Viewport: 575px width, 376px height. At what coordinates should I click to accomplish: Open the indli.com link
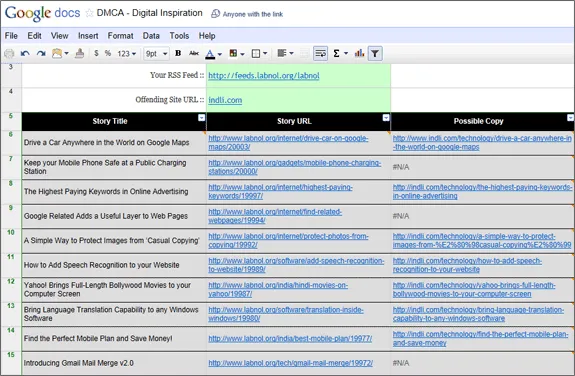(x=225, y=100)
